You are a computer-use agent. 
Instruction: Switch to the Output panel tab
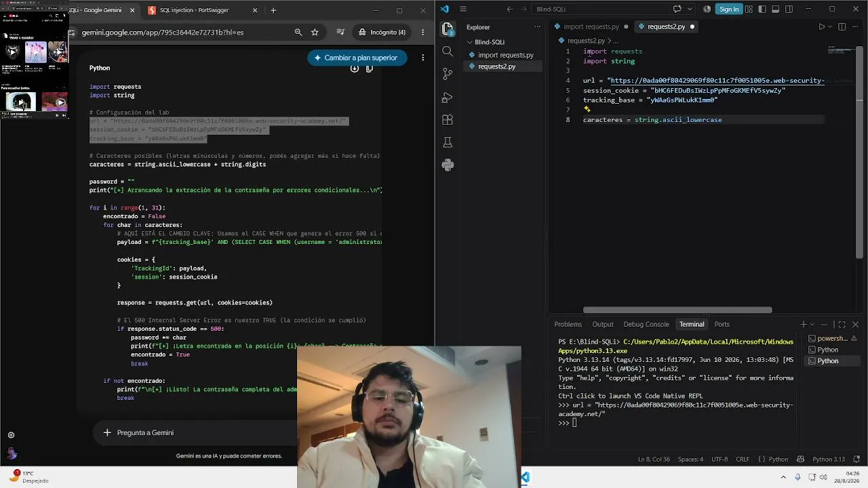[x=603, y=325]
